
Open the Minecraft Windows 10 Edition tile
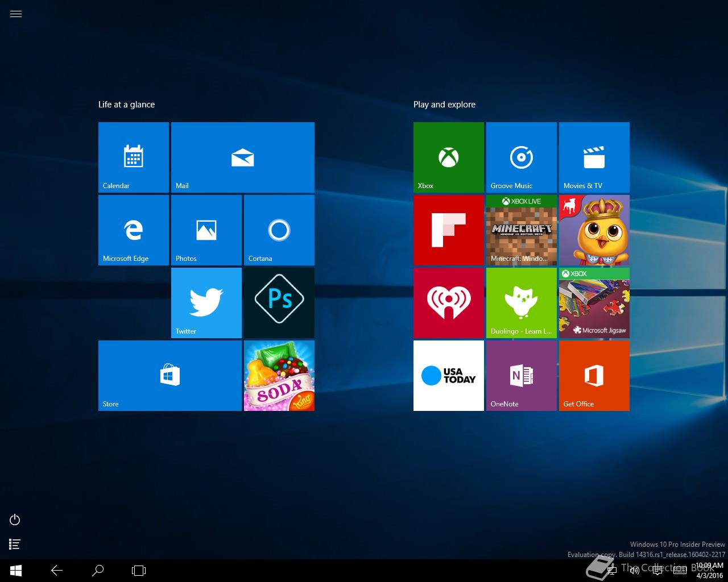coord(522,230)
